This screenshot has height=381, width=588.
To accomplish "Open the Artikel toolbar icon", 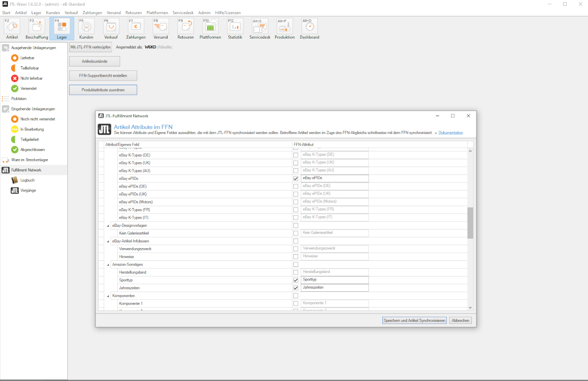I will [x=12, y=29].
